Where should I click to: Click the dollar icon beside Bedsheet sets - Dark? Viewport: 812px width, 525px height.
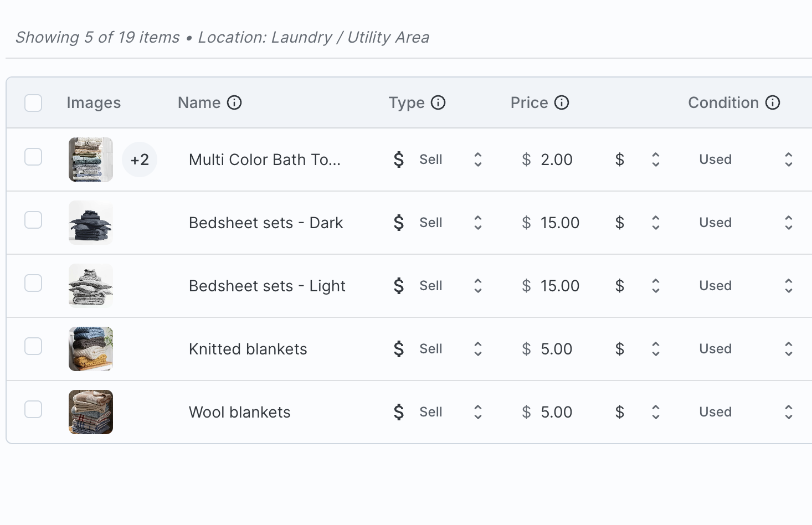pos(398,223)
